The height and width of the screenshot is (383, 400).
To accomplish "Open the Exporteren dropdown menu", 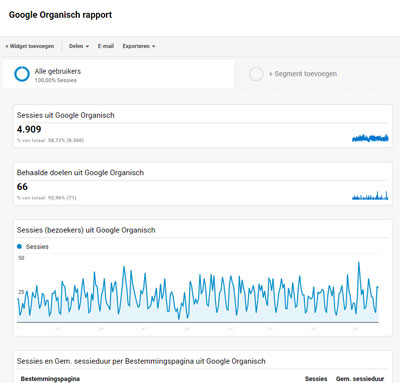I will click(x=139, y=46).
